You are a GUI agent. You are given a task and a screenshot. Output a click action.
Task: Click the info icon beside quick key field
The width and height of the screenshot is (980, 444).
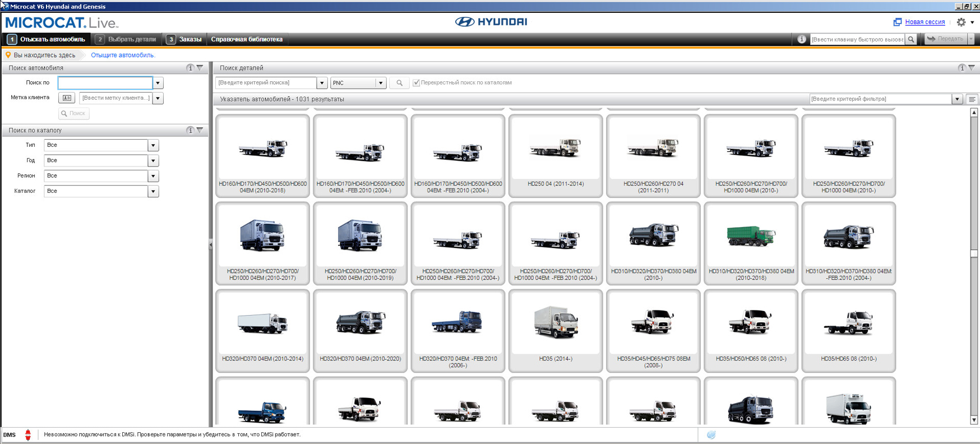click(x=802, y=39)
